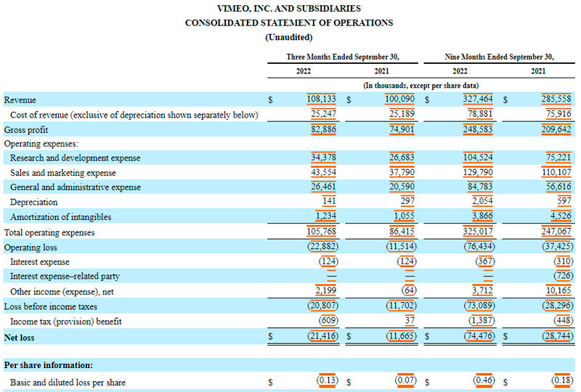Click Other income value (64)

pos(409,290)
